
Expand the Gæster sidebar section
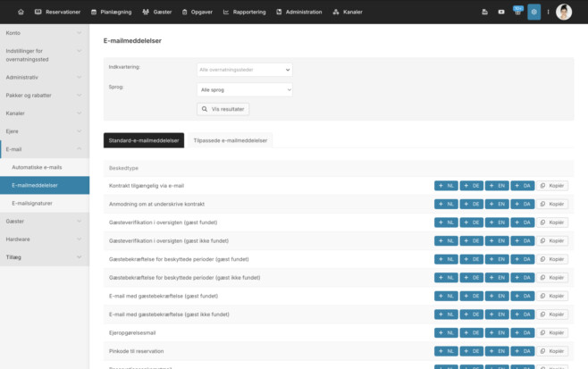click(45, 222)
